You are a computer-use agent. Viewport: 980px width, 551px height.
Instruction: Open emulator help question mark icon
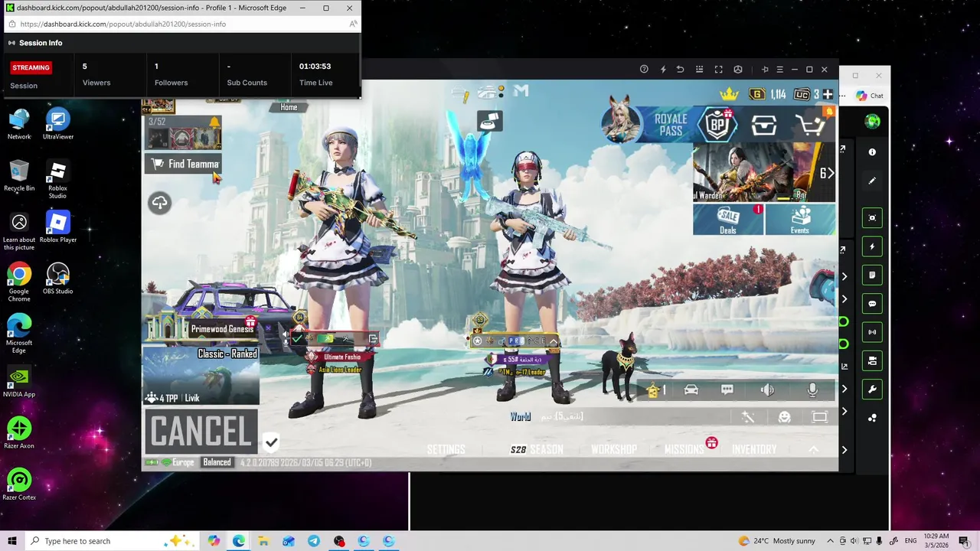644,70
